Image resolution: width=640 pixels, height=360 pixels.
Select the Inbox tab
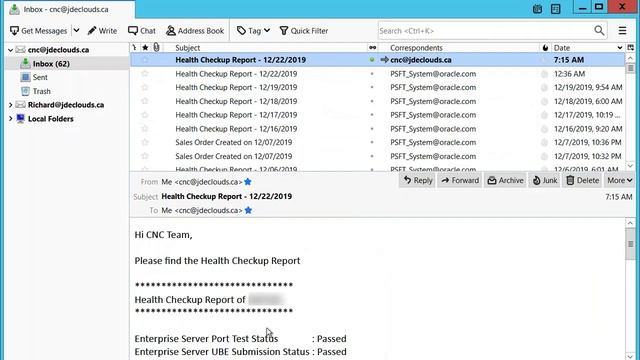[69, 9]
